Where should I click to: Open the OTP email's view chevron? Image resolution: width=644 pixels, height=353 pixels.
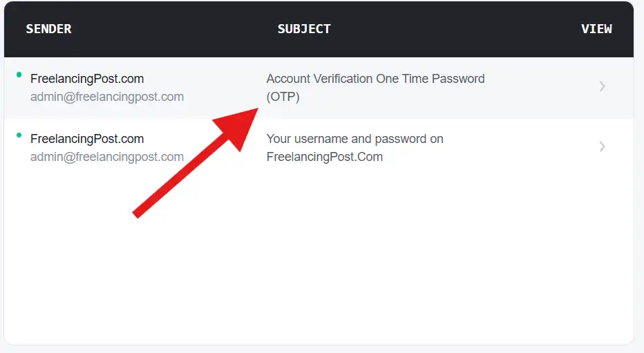tap(603, 86)
